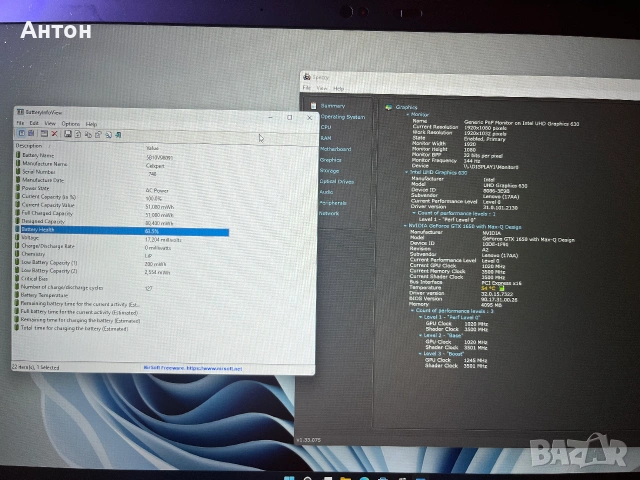Open CPU section in Speccy sidebar
This screenshot has width=640, height=480.
click(326, 127)
